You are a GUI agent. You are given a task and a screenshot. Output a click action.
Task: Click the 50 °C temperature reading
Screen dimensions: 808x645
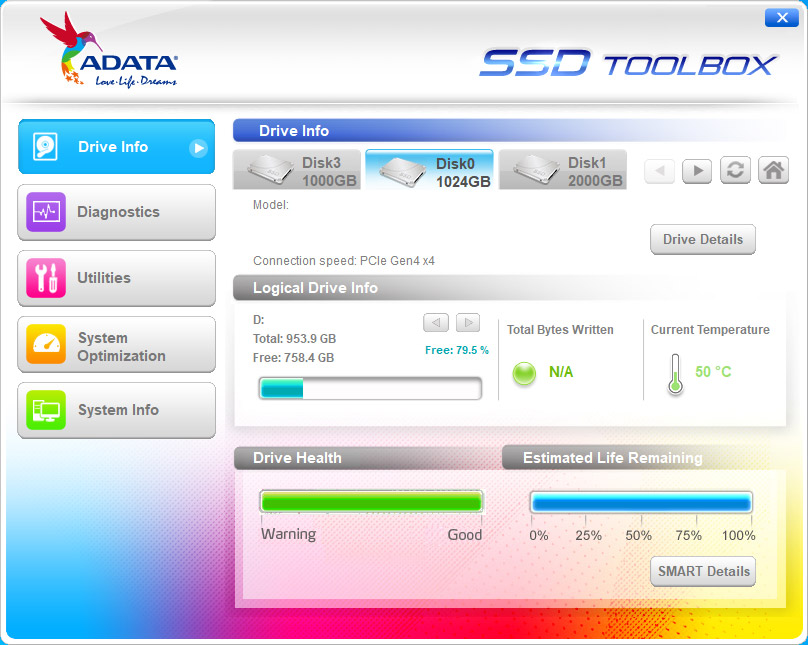713,371
